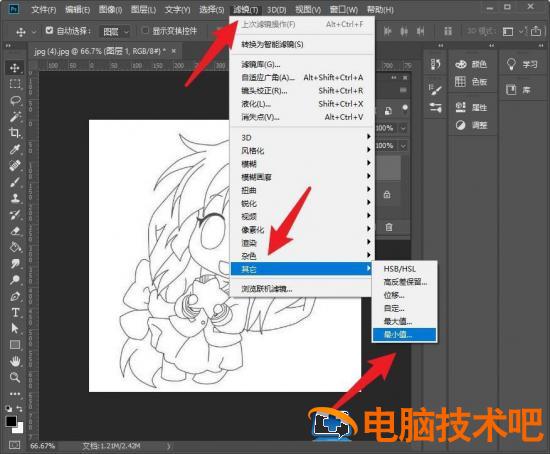Select the Smudge tool
The image size is (550, 454).
(15, 263)
